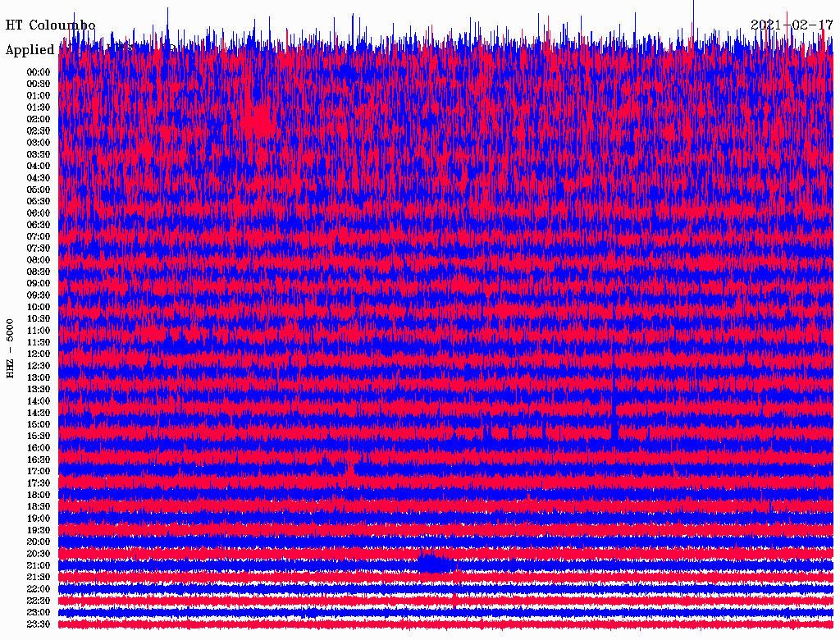Select the 00:30 time label
840x640 pixels.
(x=39, y=84)
